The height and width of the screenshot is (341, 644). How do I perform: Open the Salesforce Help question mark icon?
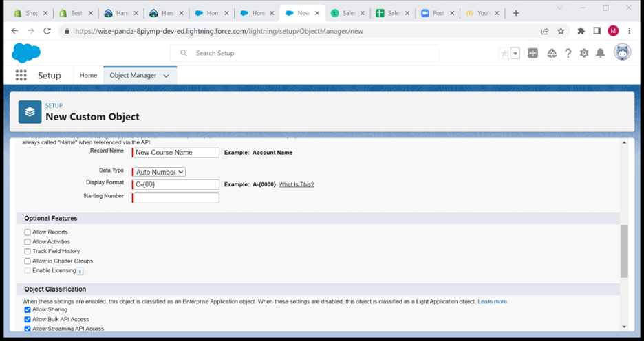(x=568, y=53)
